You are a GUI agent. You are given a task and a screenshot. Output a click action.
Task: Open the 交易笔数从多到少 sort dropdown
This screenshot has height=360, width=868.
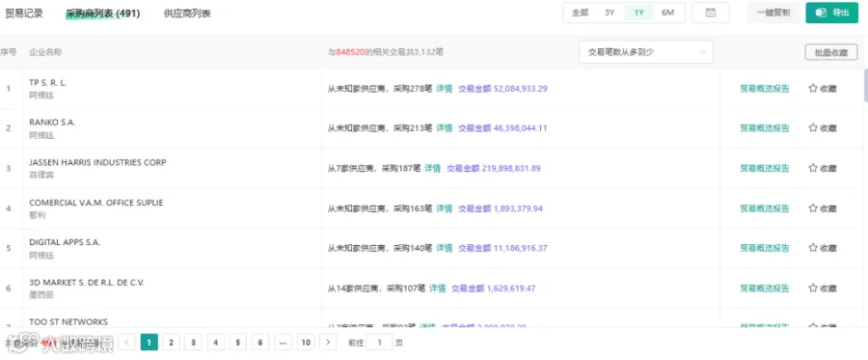click(646, 52)
